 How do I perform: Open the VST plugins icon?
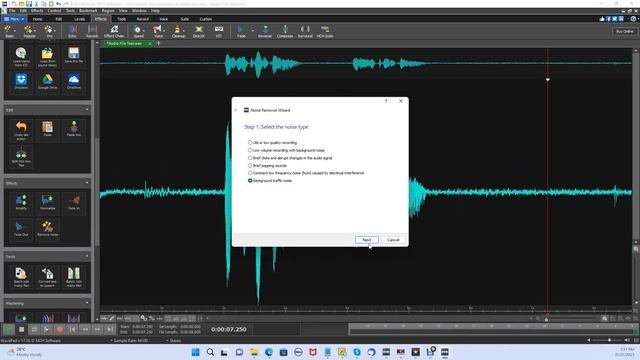(219, 31)
